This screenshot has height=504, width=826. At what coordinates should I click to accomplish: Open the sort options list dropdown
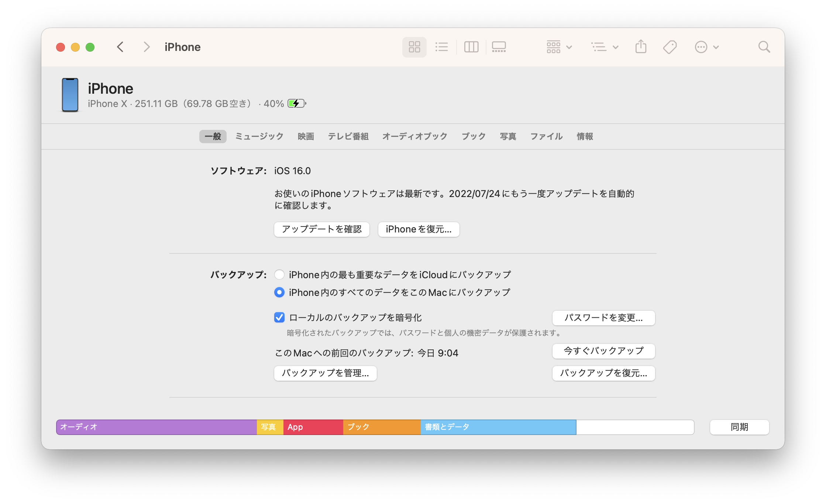pyautogui.click(x=605, y=47)
